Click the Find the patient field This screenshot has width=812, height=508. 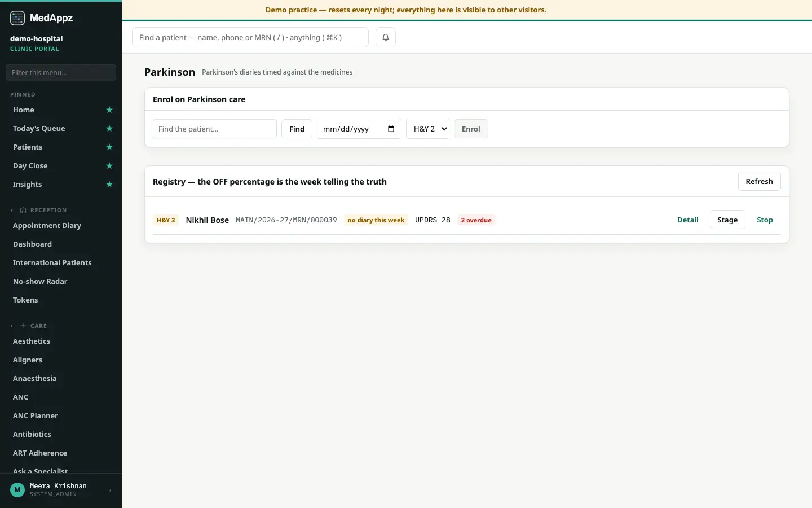(215, 129)
